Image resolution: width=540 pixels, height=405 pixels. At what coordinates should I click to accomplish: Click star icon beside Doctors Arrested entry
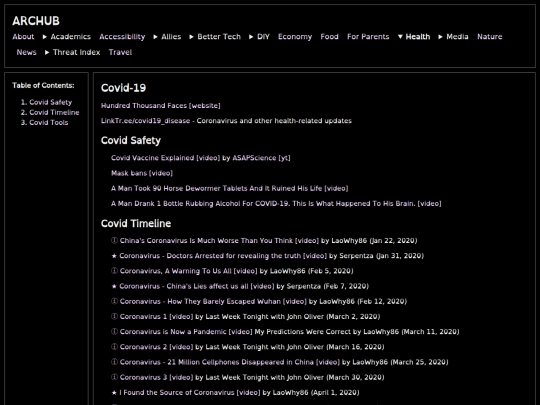(x=114, y=256)
